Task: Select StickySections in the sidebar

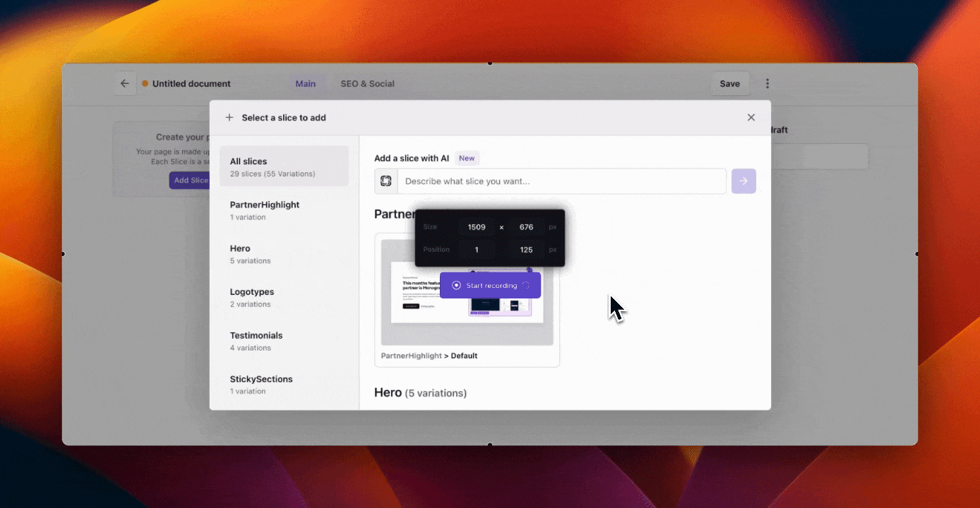Action: 261,385
